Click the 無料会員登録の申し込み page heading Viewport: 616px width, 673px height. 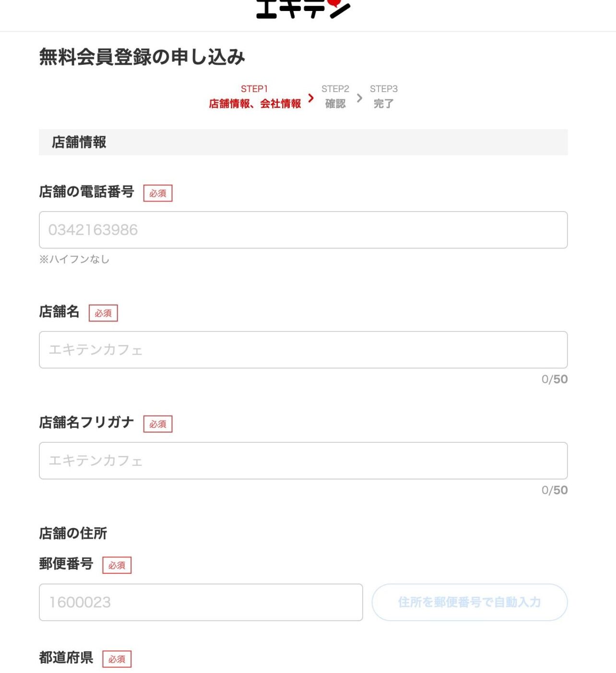pyautogui.click(x=142, y=57)
